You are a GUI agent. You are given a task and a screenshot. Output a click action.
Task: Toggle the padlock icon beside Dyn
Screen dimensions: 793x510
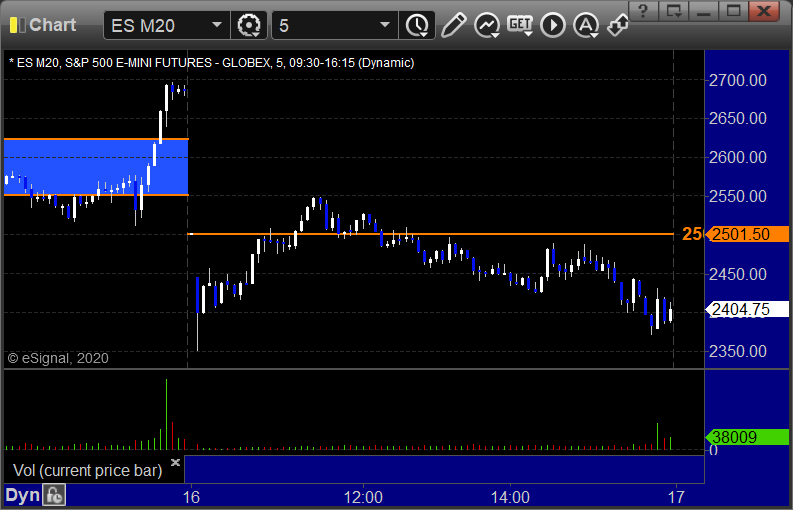(x=54, y=495)
